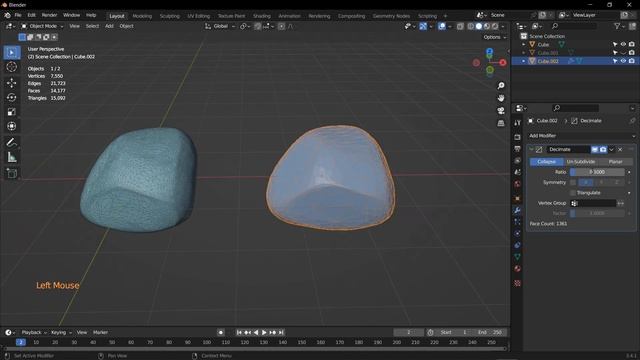Toggle viewport visibility eye for Cube.002
640x360 pixels.
623,61
